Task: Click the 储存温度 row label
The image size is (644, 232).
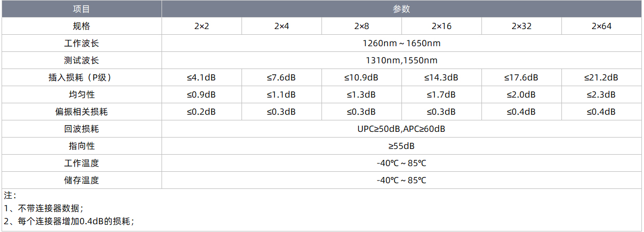Action: 82,180
